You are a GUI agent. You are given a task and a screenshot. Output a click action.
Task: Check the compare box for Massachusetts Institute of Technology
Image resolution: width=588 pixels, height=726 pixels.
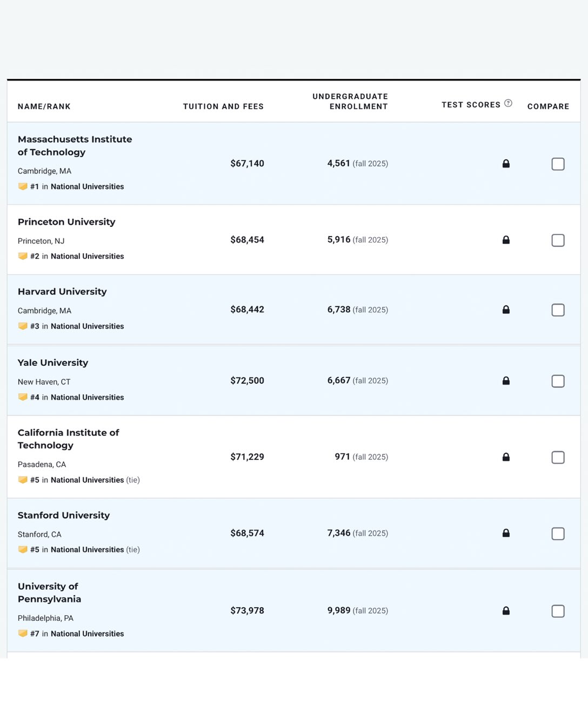[558, 164]
